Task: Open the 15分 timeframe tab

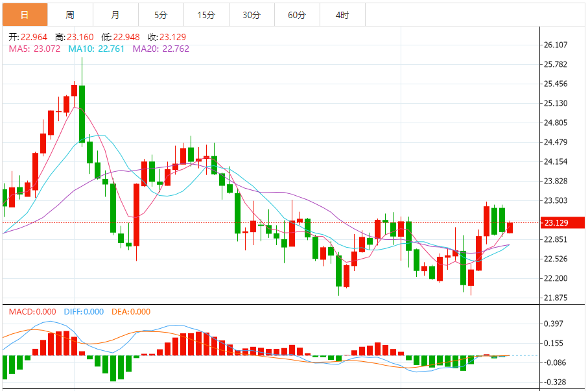Action: click(x=206, y=15)
